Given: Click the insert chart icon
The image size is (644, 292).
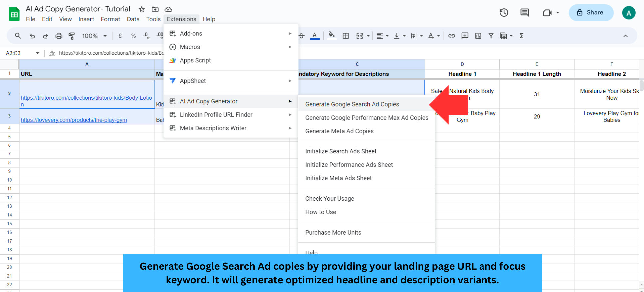Looking at the screenshot, I should pos(478,36).
